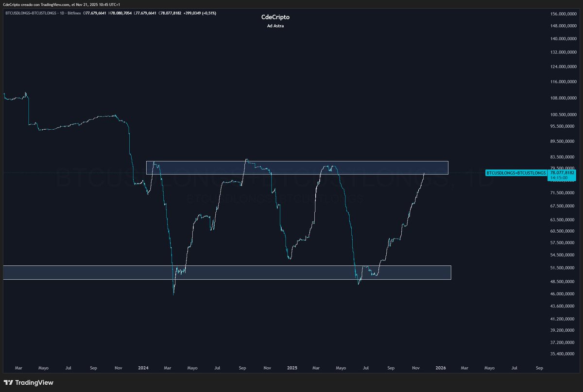Click the 2026 year label on the time axis
The height and width of the screenshot is (392, 583).
coord(441,368)
